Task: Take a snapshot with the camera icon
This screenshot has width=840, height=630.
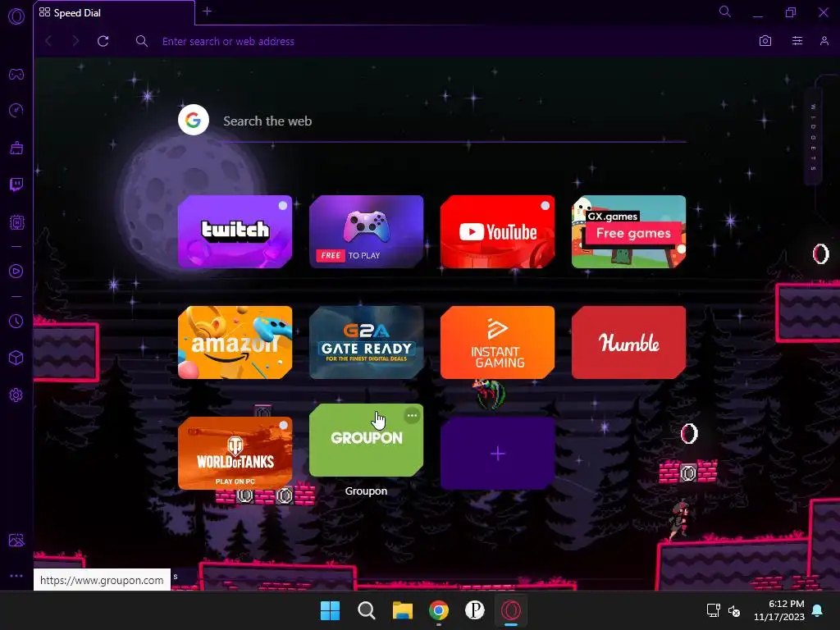Action: pos(765,41)
